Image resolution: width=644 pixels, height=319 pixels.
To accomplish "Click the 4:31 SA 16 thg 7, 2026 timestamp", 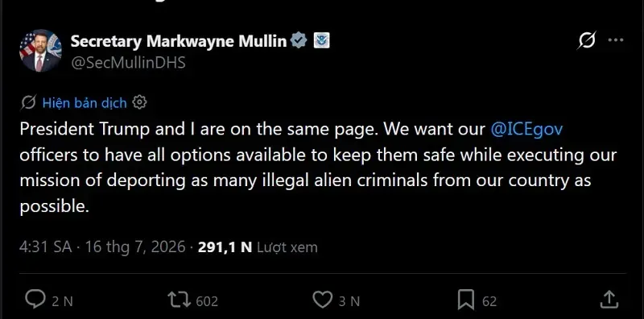I will click(x=102, y=247).
